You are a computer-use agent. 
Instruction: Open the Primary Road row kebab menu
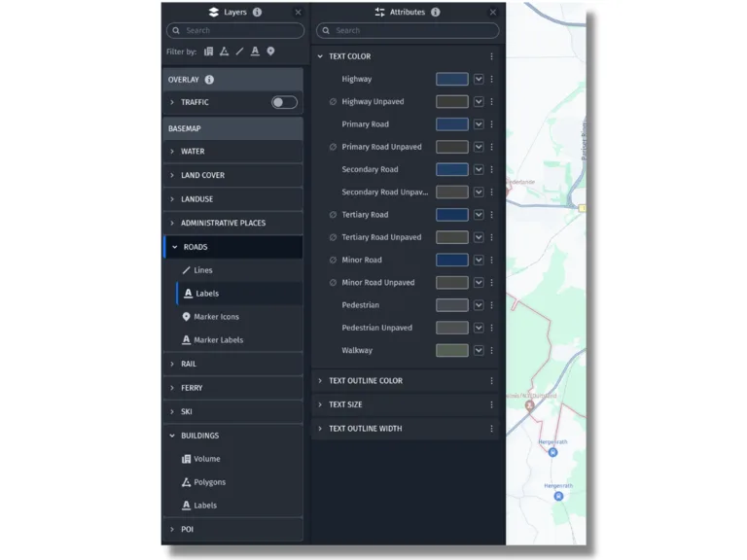491,124
